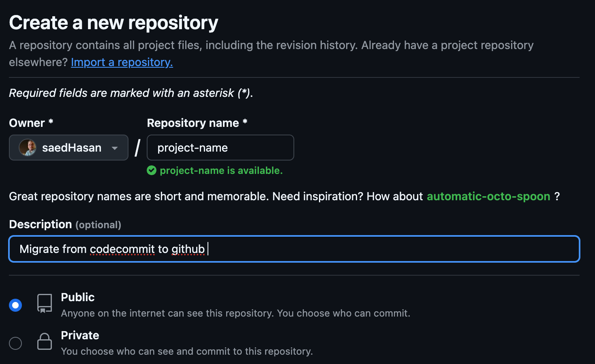Focus the Repository name input field

220,148
